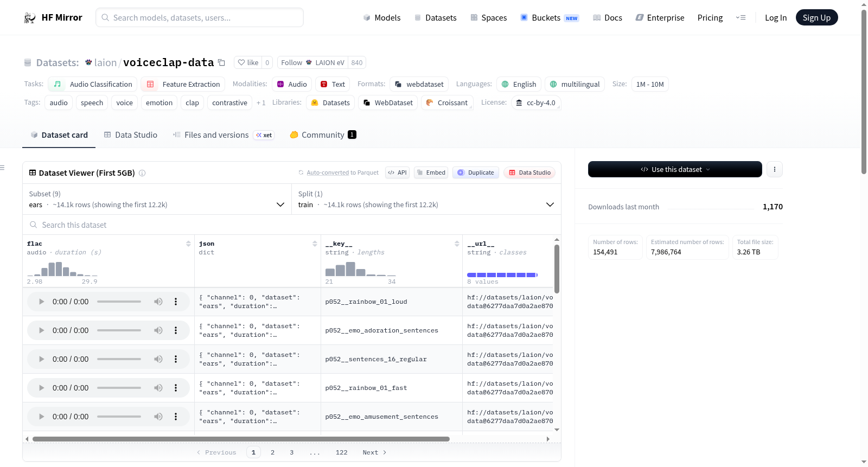The height and width of the screenshot is (467, 868).
Task: Play audio for p052__sentences_16_regular row
Action: pos(41,359)
